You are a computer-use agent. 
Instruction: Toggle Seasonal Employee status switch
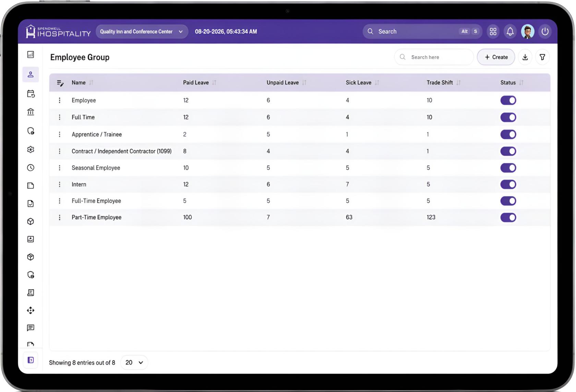click(508, 168)
